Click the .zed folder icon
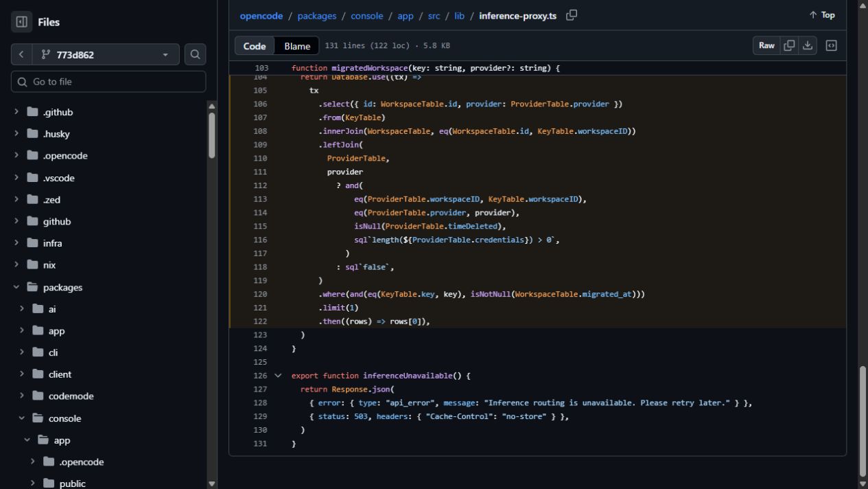 coord(32,200)
